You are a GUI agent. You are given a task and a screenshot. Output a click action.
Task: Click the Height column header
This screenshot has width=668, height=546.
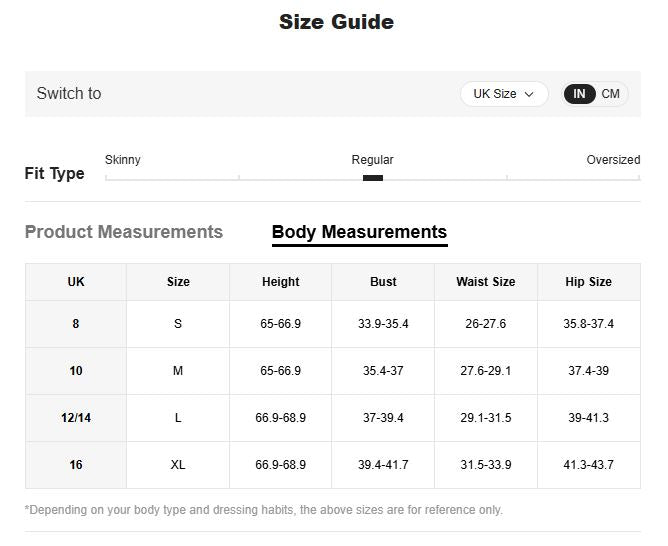[280, 282]
